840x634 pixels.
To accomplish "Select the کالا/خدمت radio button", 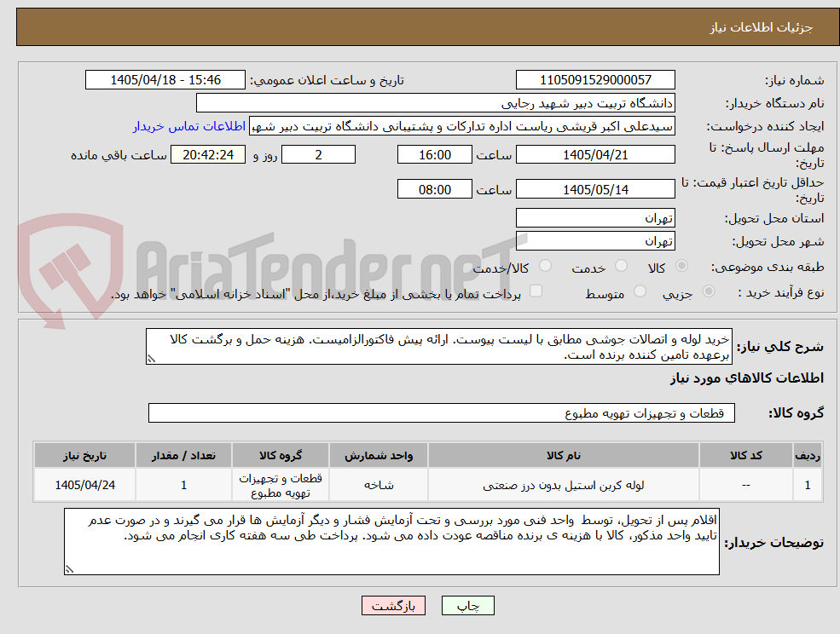I will coord(545,266).
